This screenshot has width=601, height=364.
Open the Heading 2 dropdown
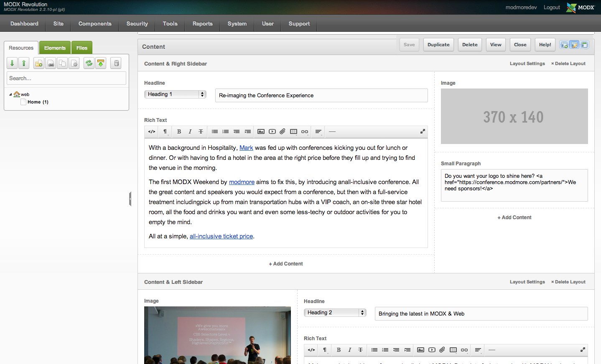click(x=335, y=313)
